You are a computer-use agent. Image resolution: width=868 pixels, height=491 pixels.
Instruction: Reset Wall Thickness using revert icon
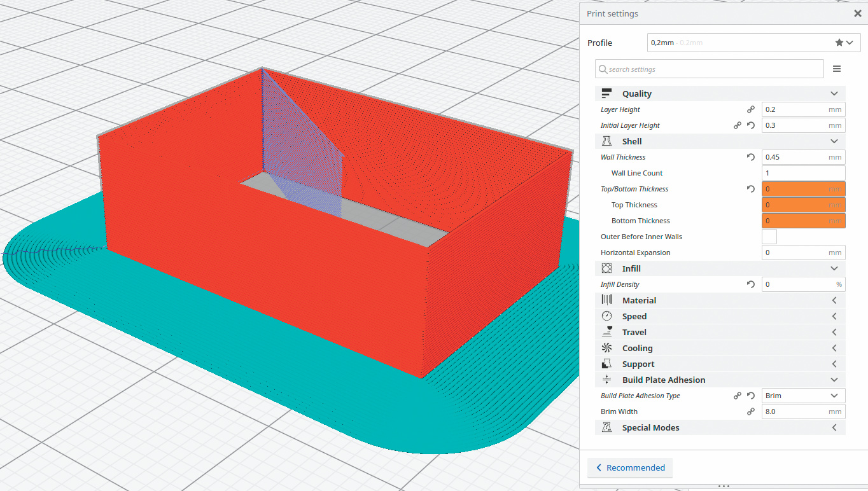[x=751, y=157]
